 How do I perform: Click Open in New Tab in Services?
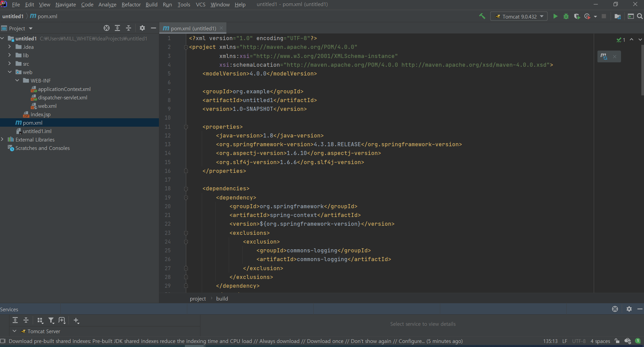[62, 320]
